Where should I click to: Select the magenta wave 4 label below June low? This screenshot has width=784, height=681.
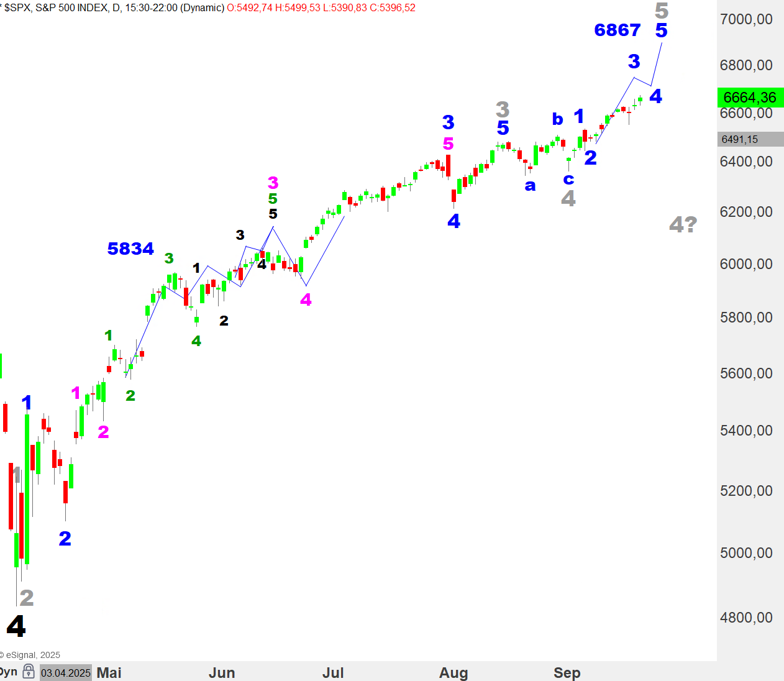pos(306,300)
